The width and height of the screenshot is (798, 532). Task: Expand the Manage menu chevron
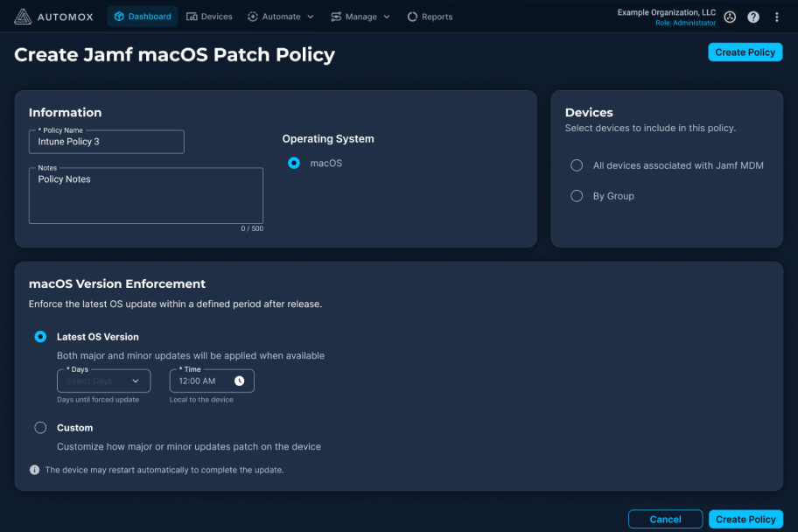coord(387,17)
